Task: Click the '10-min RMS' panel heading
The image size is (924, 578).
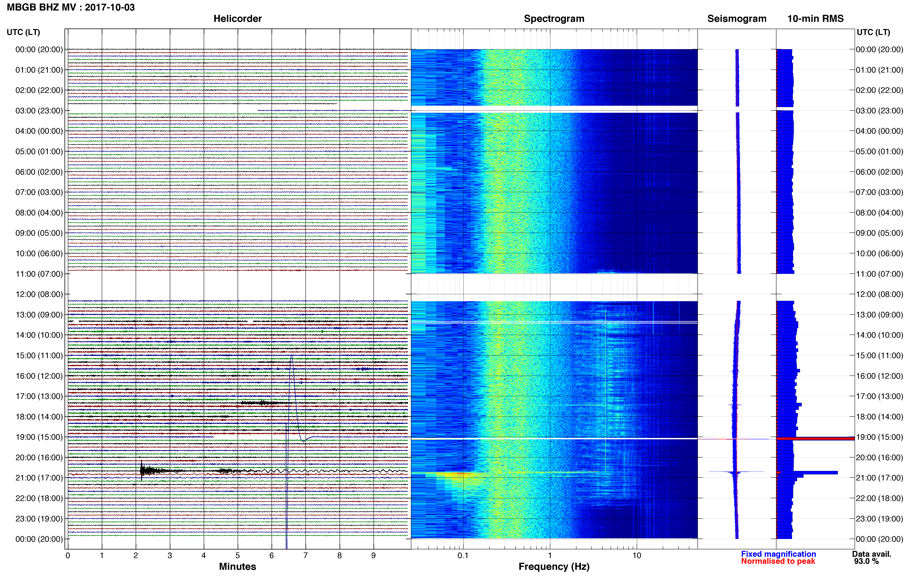Action: tap(816, 19)
